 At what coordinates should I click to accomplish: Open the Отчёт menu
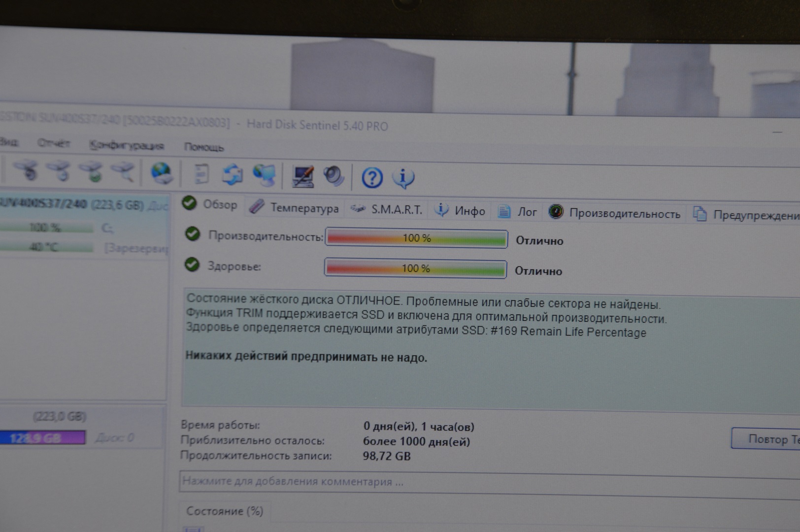54,143
